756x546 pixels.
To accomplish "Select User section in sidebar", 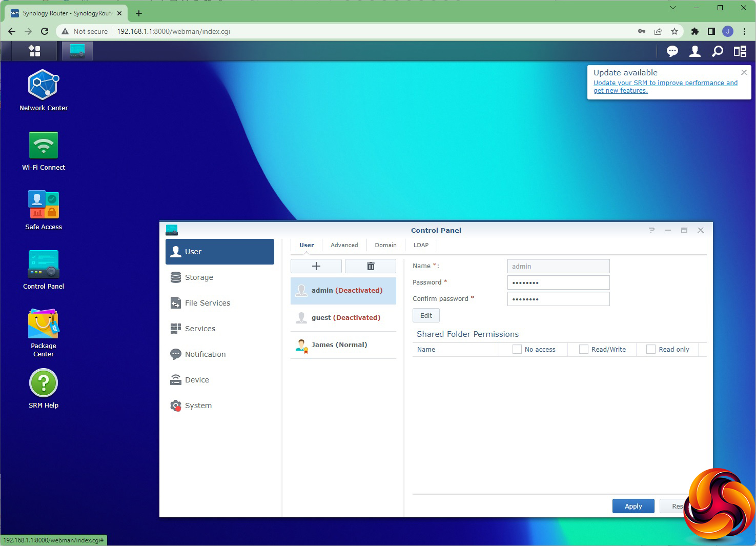I will 220,252.
